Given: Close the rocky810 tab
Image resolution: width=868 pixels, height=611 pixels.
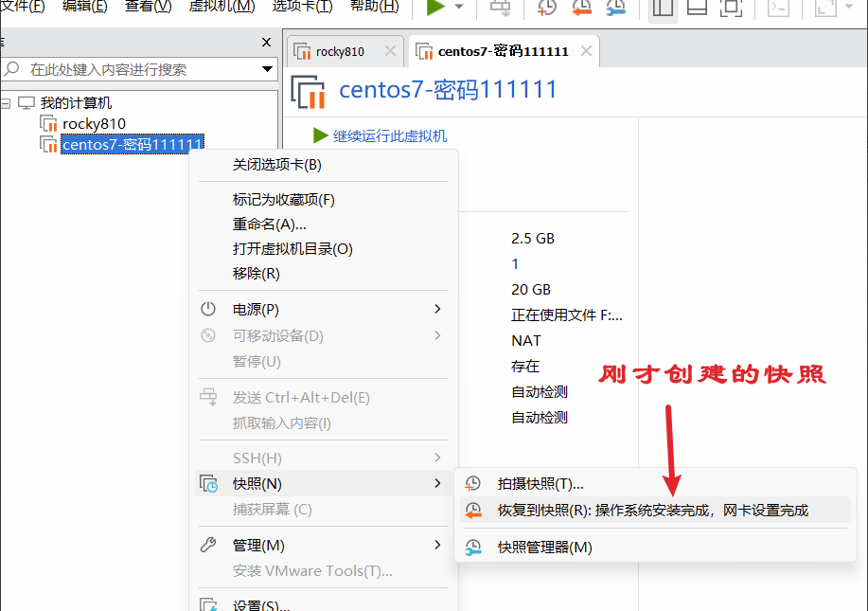Looking at the screenshot, I should 390,51.
